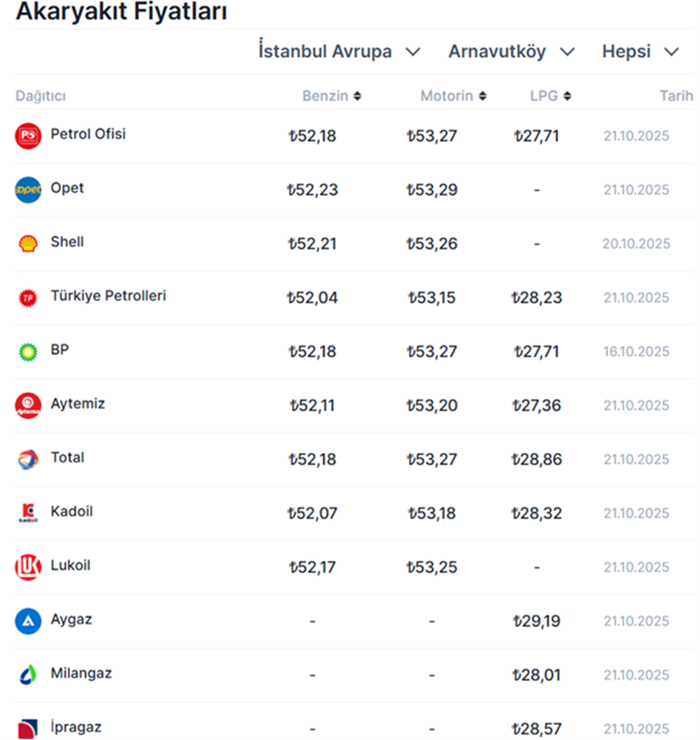Click the Milangaz logo icon
Viewport: 700px width, 740px height.
click(x=28, y=675)
